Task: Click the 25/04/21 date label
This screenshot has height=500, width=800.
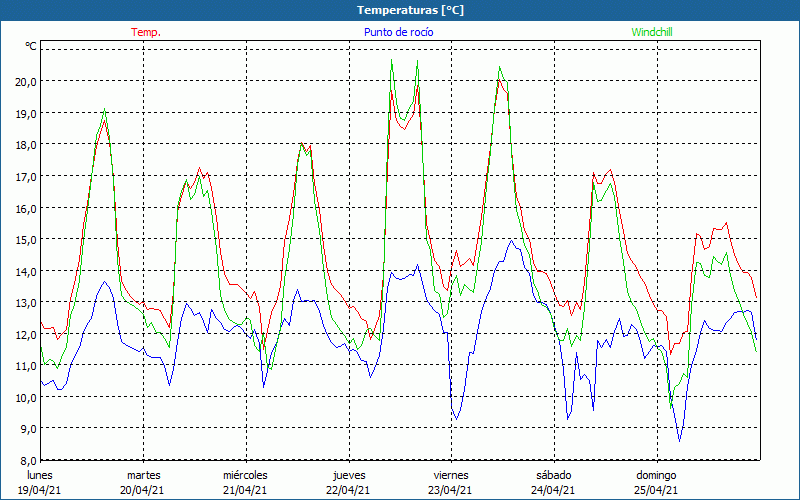Action: click(656, 490)
